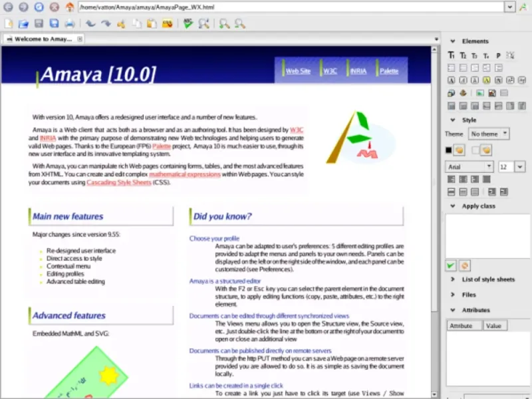This screenshot has width=532, height=399.
Task: Run the ABC spell checker
Action: pos(188,24)
